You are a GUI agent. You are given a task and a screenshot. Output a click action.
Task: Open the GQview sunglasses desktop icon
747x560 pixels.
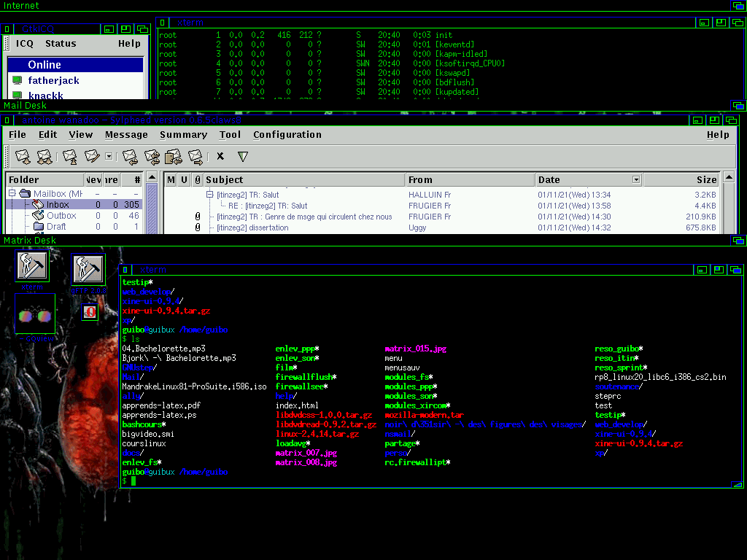(x=35, y=314)
